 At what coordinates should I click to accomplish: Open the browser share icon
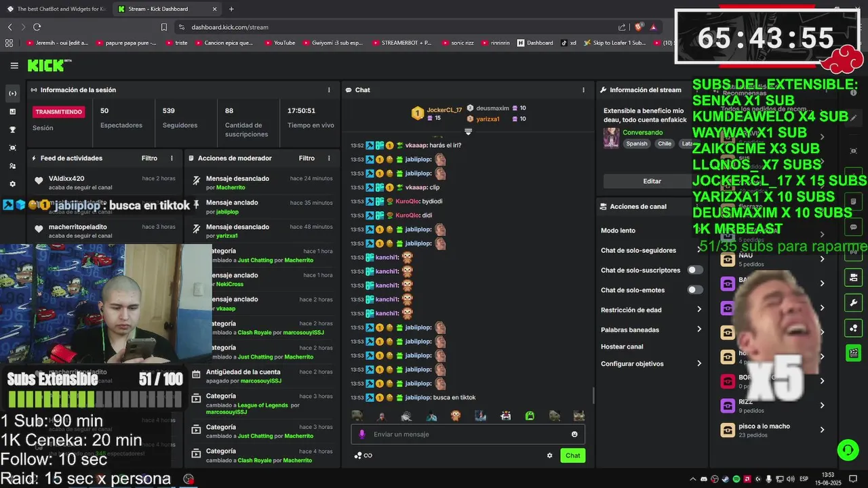coord(622,27)
